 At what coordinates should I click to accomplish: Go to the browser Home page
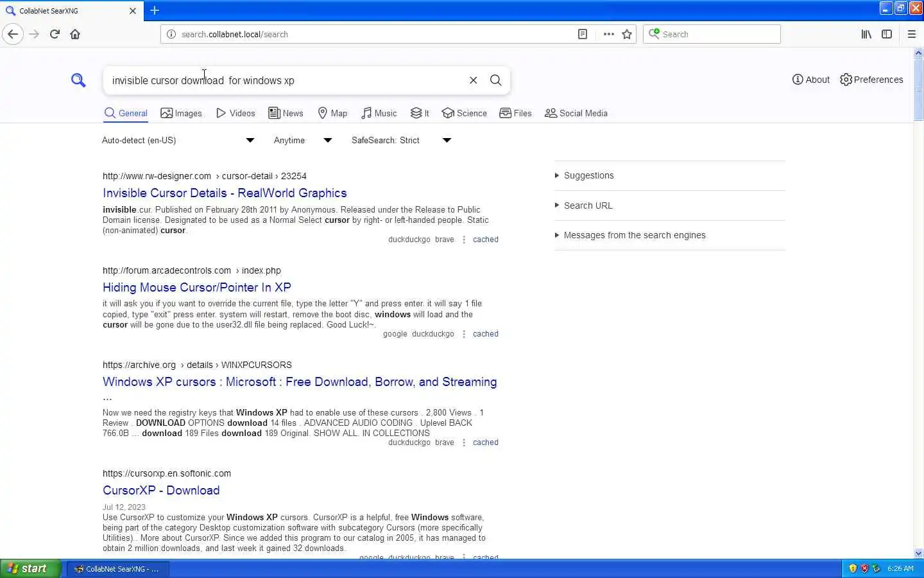(75, 34)
